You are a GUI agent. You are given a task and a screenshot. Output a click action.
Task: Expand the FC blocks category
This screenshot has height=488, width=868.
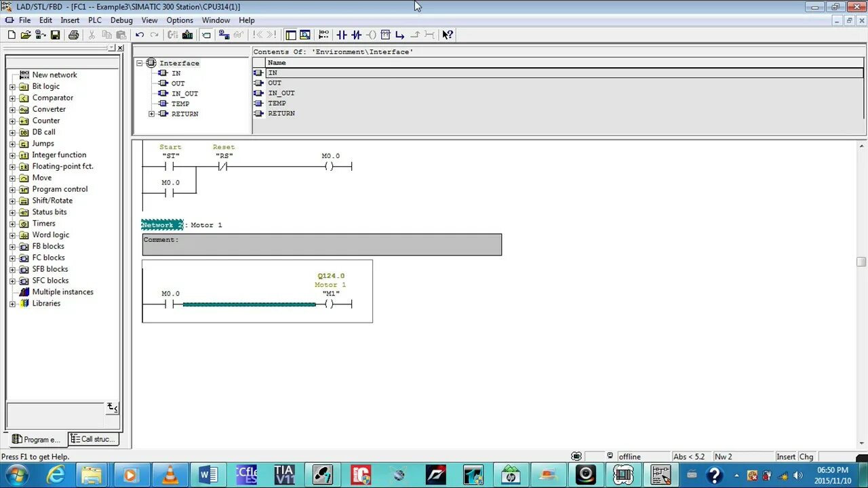click(12, 258)
